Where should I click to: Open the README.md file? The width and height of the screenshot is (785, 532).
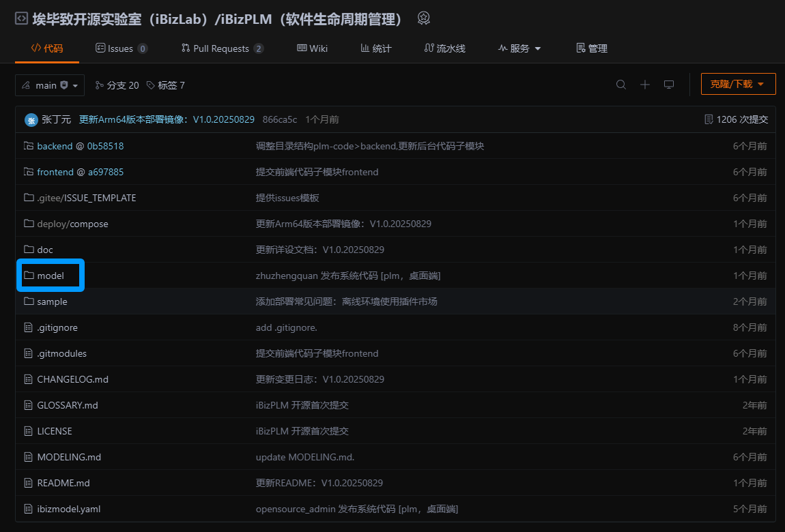point(63,483)
